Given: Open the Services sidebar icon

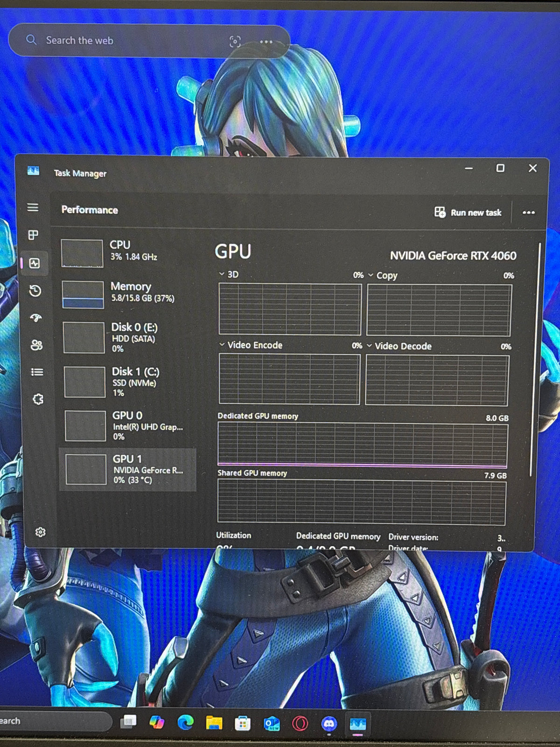Looking at the screenshot, I should [x=38, y=399].
